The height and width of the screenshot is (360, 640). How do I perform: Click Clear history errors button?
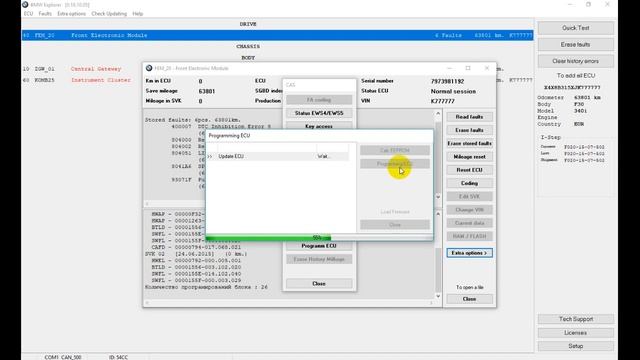pos(576,61)
